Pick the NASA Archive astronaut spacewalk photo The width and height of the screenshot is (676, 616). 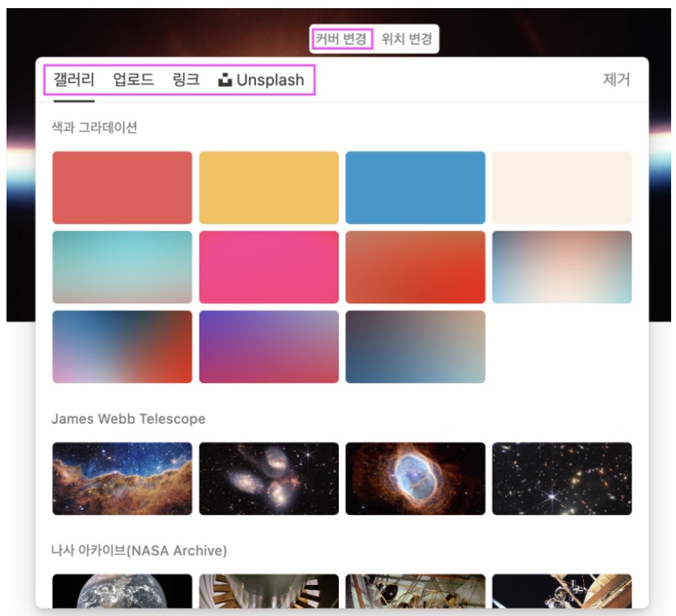click(562, 591)
